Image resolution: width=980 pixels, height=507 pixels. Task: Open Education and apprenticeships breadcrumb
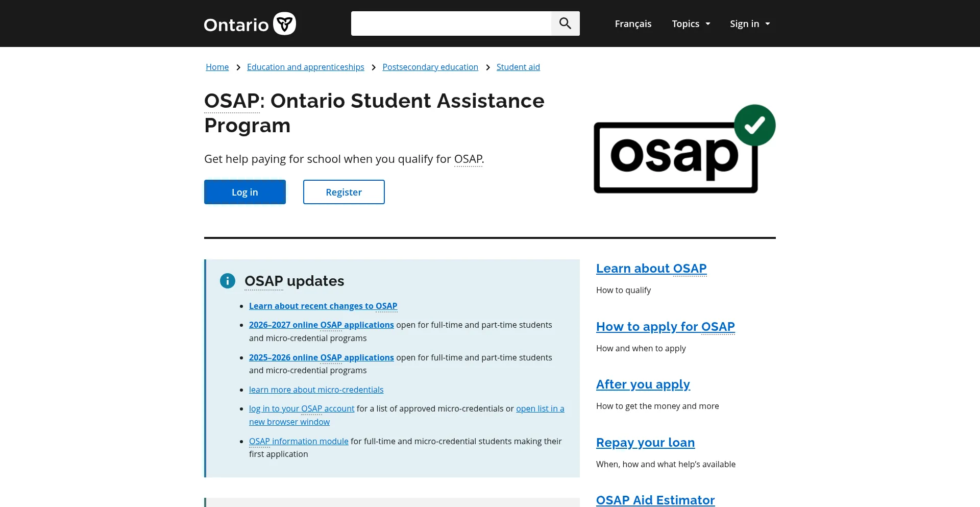306,67
